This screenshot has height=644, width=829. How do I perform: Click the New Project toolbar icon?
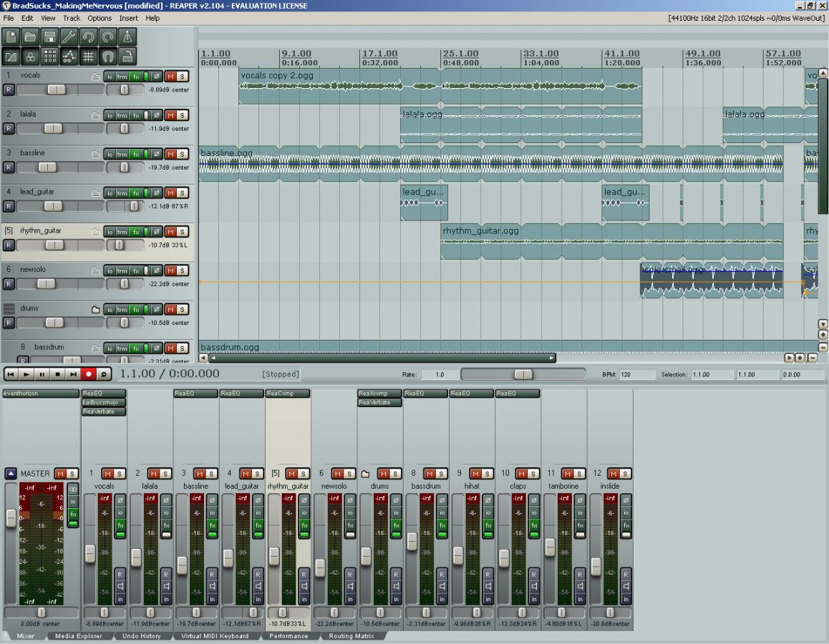coord(11,37)
